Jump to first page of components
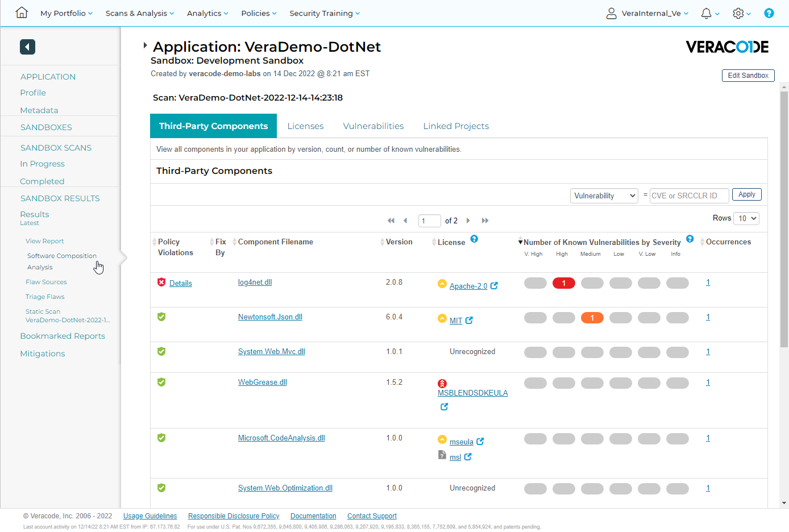 [391, 221]
